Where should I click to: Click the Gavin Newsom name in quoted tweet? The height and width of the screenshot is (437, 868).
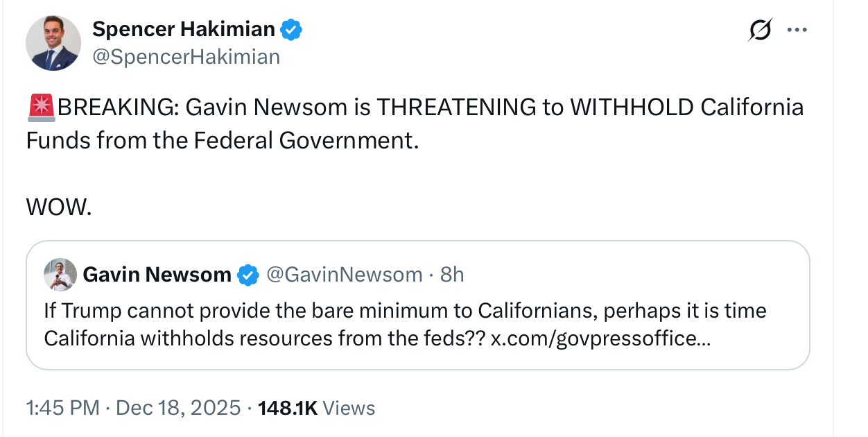(157, 275)
